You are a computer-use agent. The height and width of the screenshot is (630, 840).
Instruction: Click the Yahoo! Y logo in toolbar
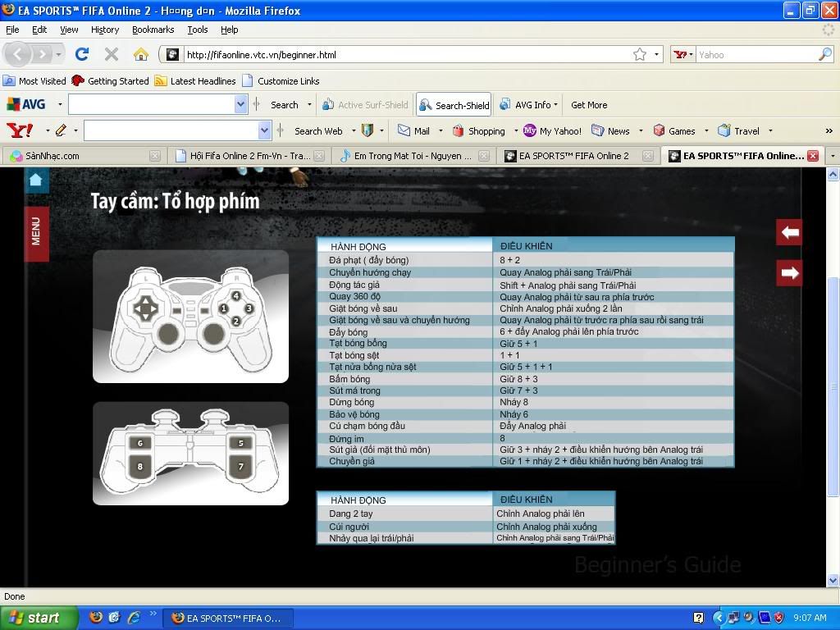tap(21, 130)
